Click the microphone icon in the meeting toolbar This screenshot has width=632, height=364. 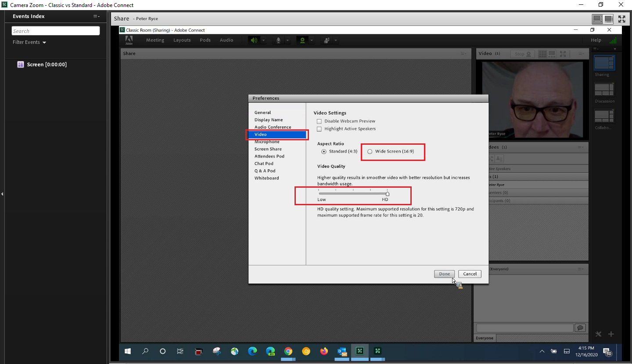(x=278, y=40)
